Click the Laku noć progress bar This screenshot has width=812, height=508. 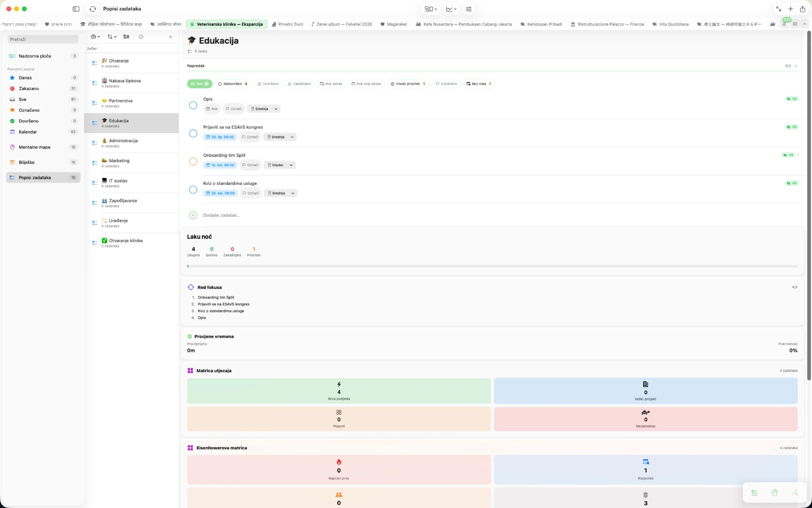[x=492, y=266]
